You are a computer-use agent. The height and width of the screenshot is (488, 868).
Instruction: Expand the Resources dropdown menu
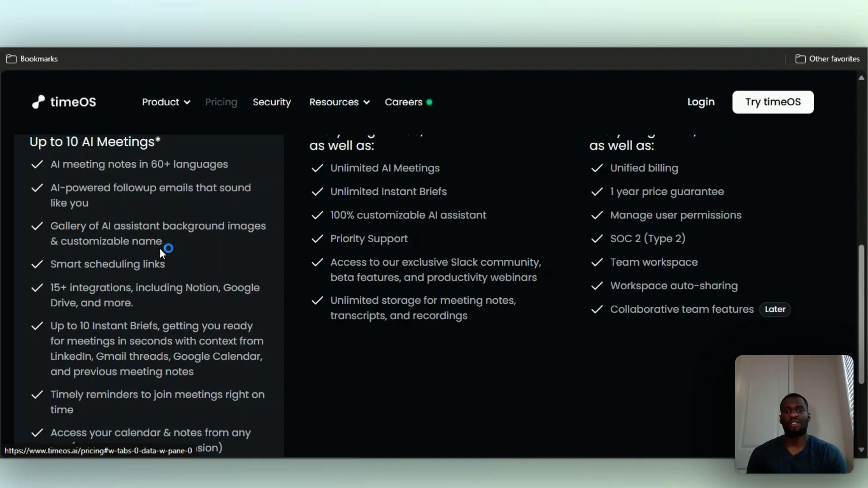click(x=339, y=102)
